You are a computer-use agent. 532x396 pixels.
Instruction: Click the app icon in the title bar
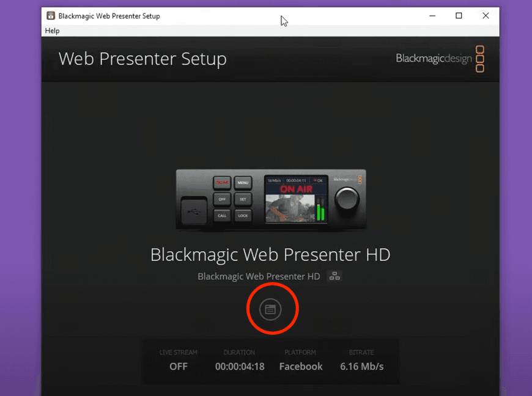[x=51, y=16]
